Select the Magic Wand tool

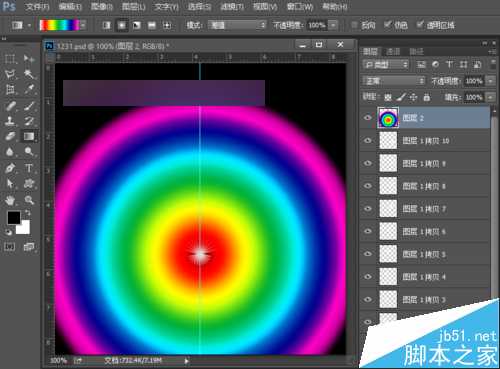29,74
